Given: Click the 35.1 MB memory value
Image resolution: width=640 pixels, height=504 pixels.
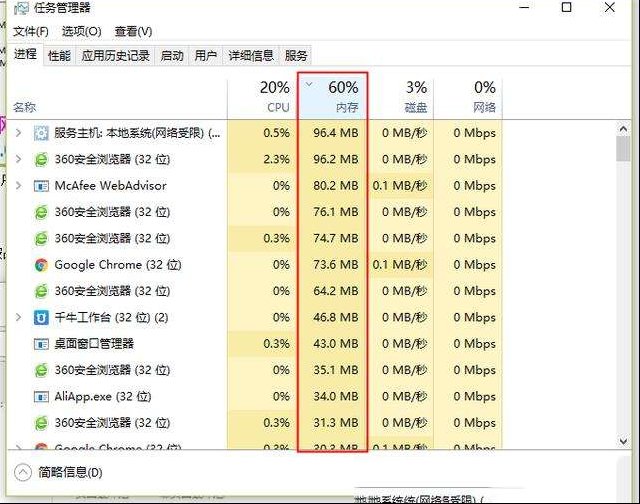Looking at the screenshot, I should coord(336,370).
